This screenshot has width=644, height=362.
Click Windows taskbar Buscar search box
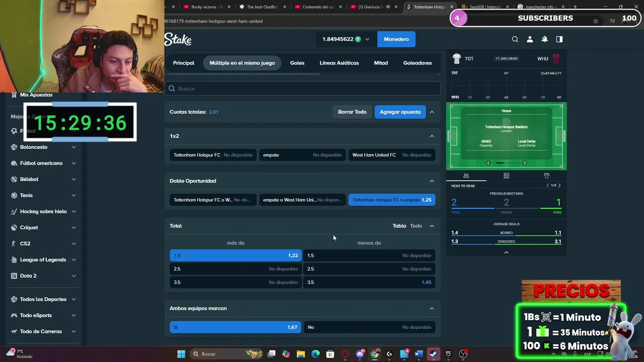pos(227,354)
